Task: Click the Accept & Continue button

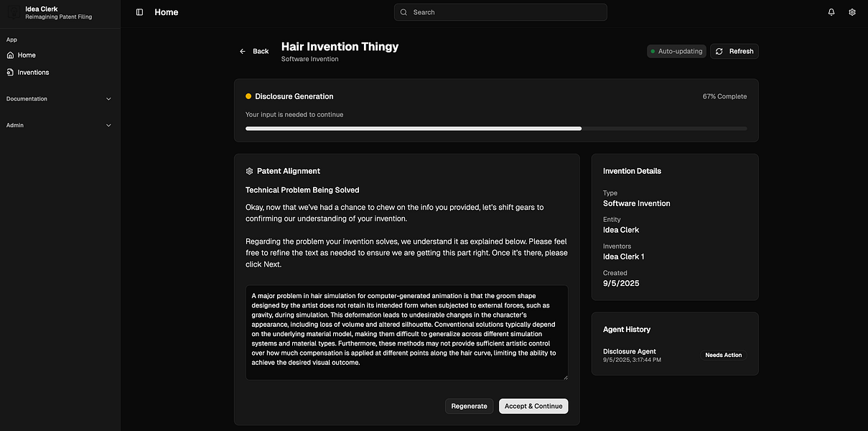Action: coord(533,406)
